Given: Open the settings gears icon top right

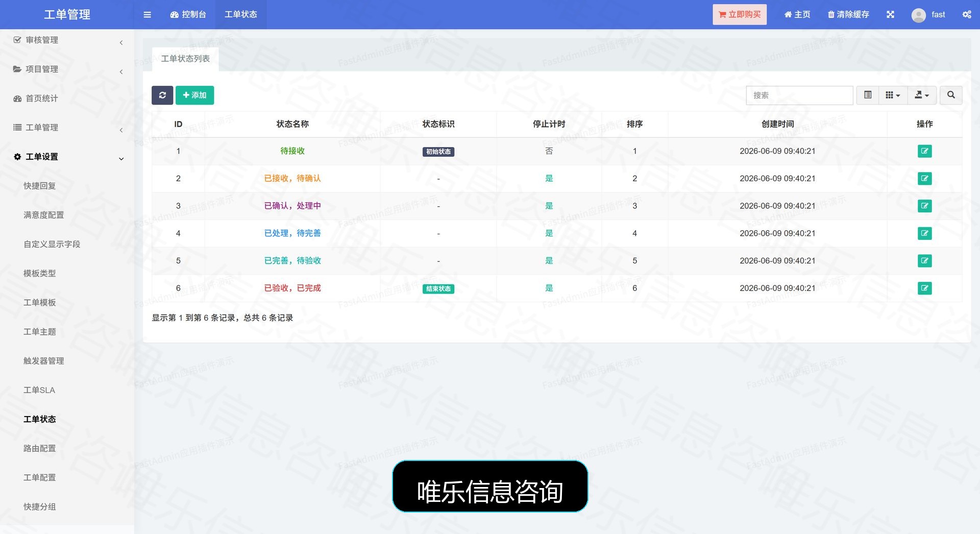Looking at the screenshot, I should click(967, 14).
